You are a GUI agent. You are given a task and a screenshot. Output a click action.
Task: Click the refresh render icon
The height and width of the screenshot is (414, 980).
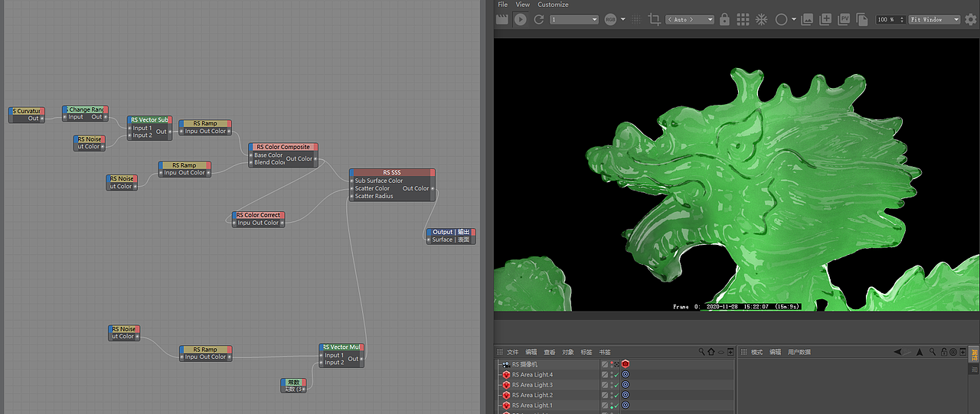539,19
